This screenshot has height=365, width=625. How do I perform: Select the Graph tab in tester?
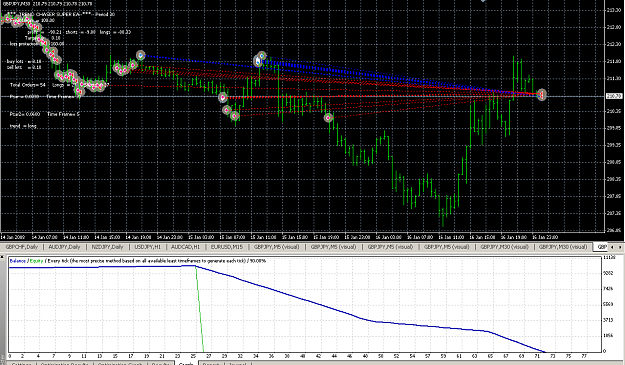186,363
